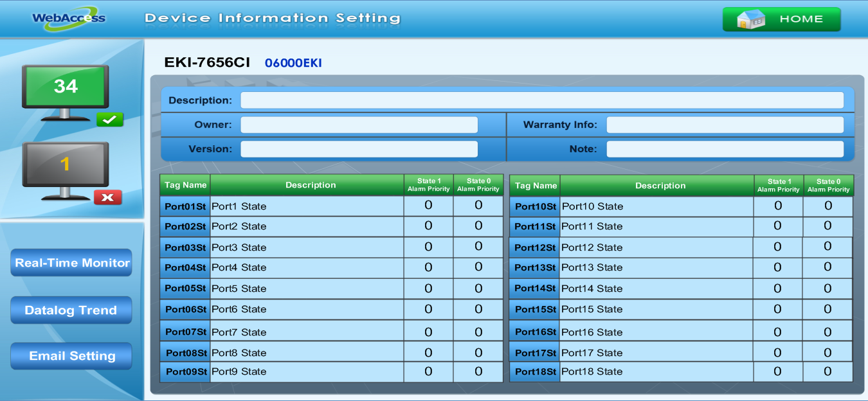Open Email Setting
The image size is (868, 401).
point(71,356)
